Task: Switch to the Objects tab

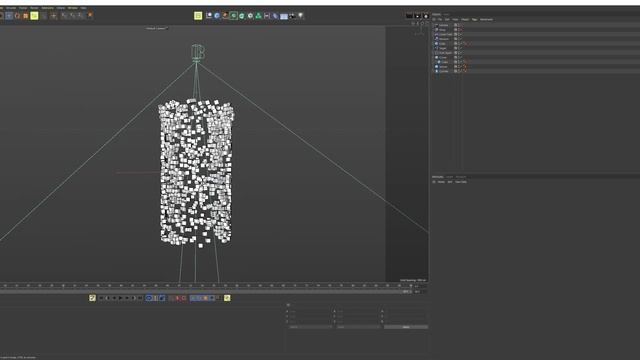Action: (x=436, y=14)
